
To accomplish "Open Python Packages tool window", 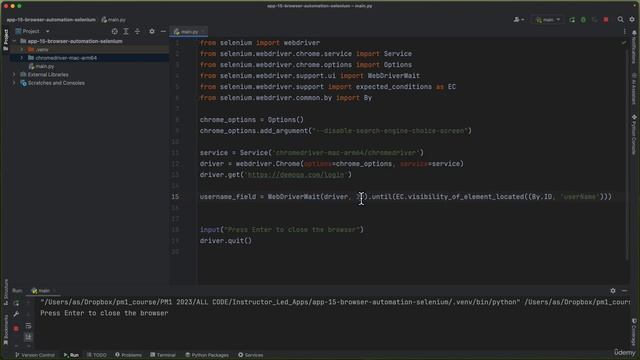I will pos(207,355).
